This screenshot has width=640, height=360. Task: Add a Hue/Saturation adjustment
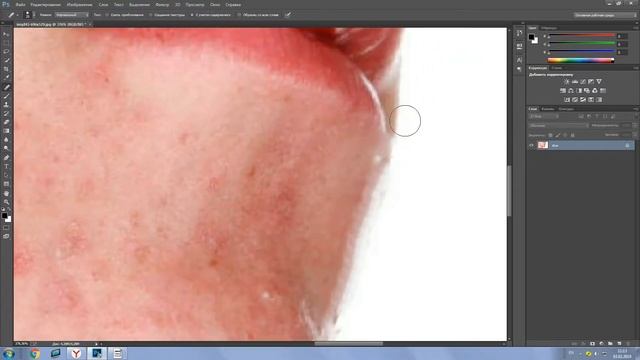click(x=563, y=91)
